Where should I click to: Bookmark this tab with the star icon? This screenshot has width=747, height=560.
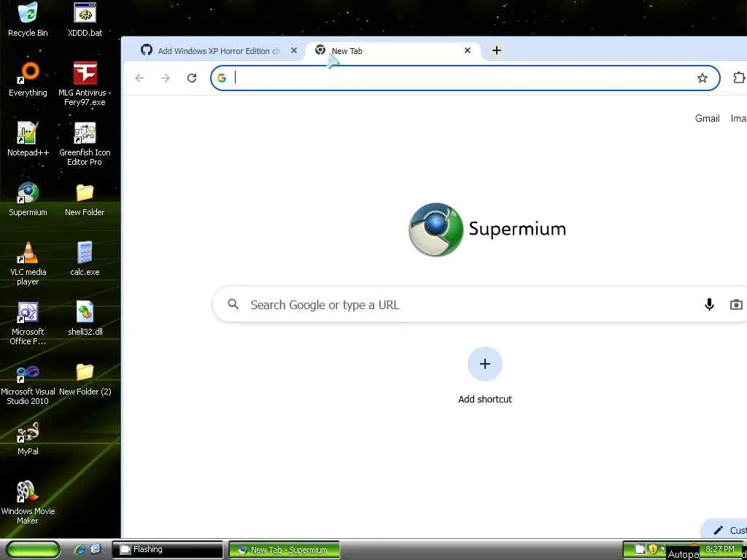pyautogui.click(x=703, y=78)
